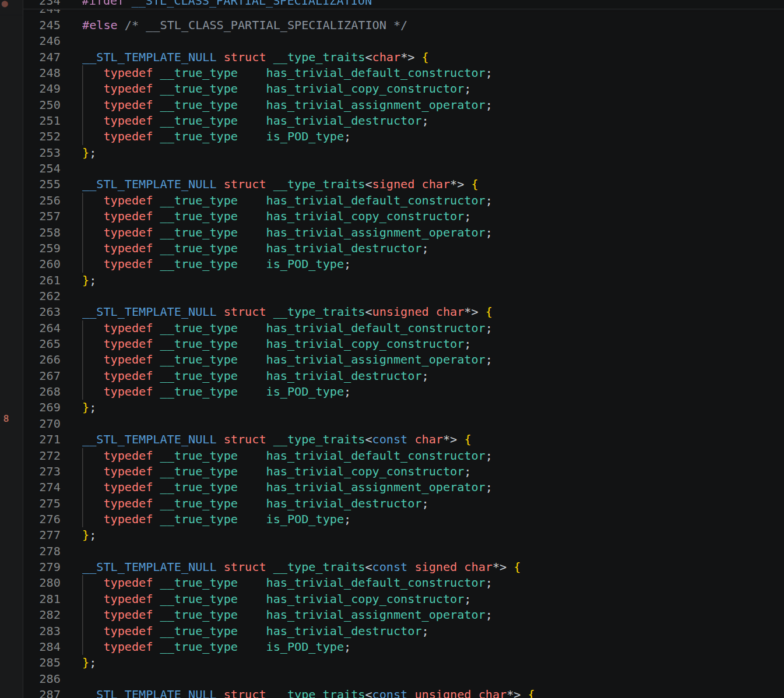Screen dimensions: 784x698
Task: Click the closing brace on line 269
Action: coord(86,408)
